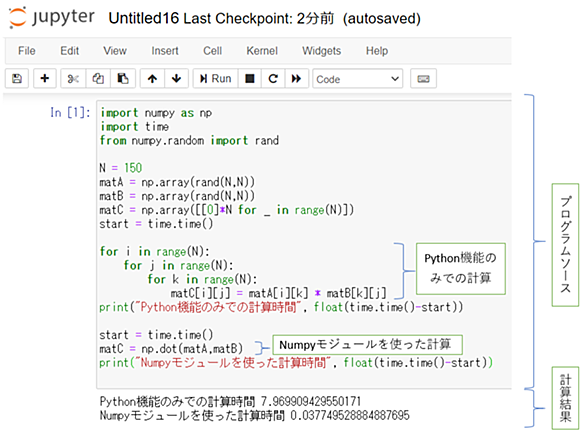Restart and run all with fast-forward icon
Screen dimensions: 586x435
(x=297, y=78)
